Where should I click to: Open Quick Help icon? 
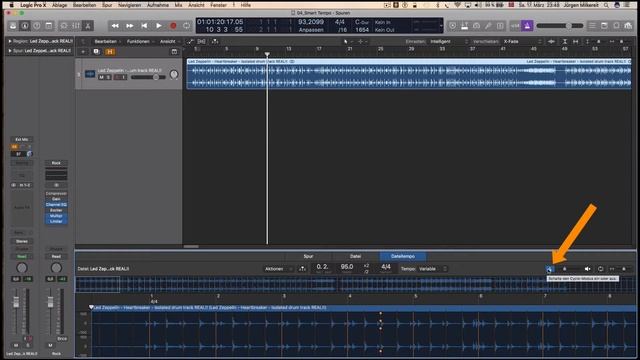37,26
